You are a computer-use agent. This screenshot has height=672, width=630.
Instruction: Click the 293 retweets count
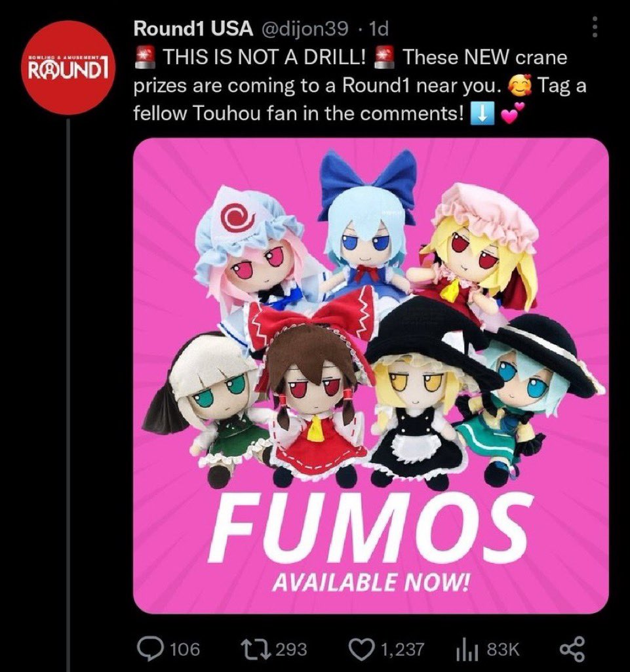pos(291,649)
